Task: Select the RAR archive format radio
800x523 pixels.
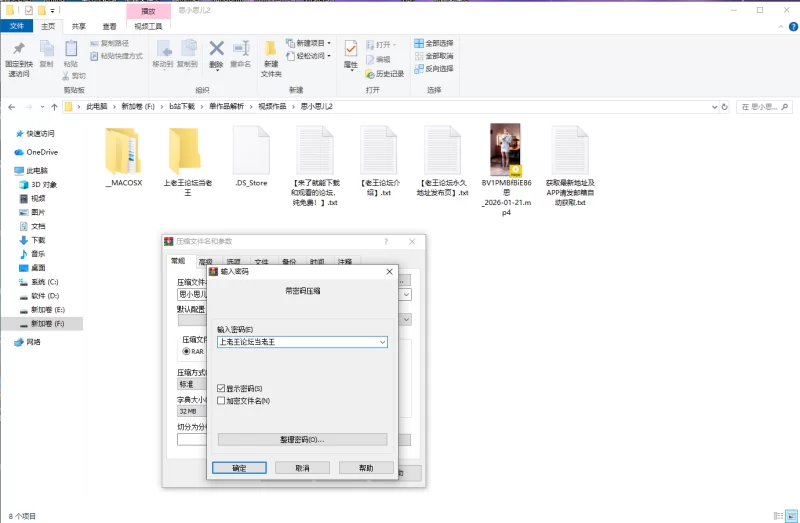Action: [186, 352]
